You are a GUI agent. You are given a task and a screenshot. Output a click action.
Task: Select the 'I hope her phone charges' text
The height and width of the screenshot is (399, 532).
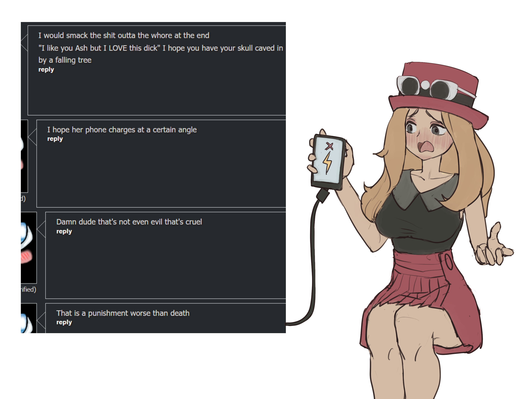point(122,130)
